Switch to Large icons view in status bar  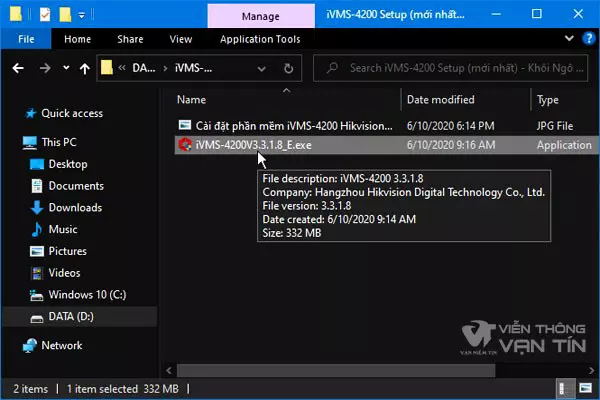click(x=585, y=388)
